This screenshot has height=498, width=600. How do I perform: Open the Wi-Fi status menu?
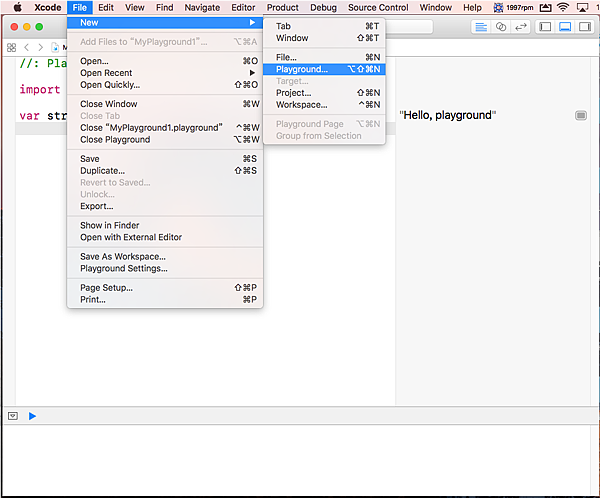563,7
